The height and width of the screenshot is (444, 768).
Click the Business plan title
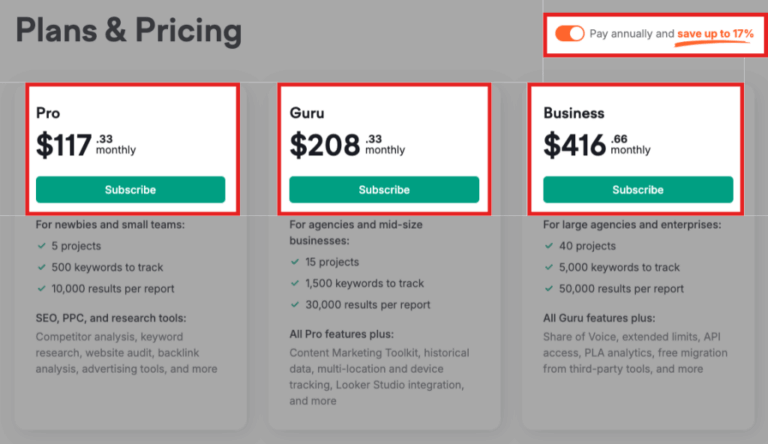[x=574, y=113]
